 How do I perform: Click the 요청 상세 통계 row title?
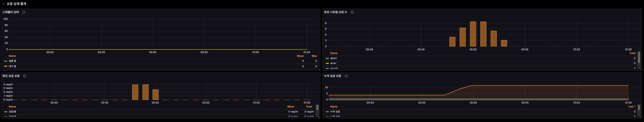click(16, 4)
